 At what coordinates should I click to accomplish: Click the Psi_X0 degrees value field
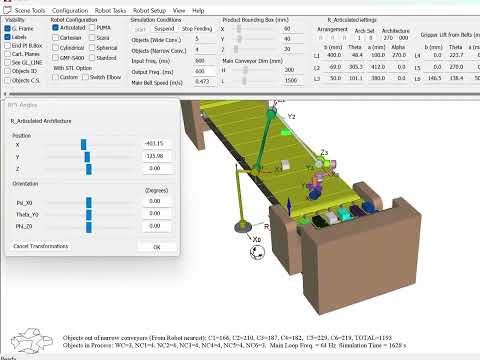click(x=158, y=201)
